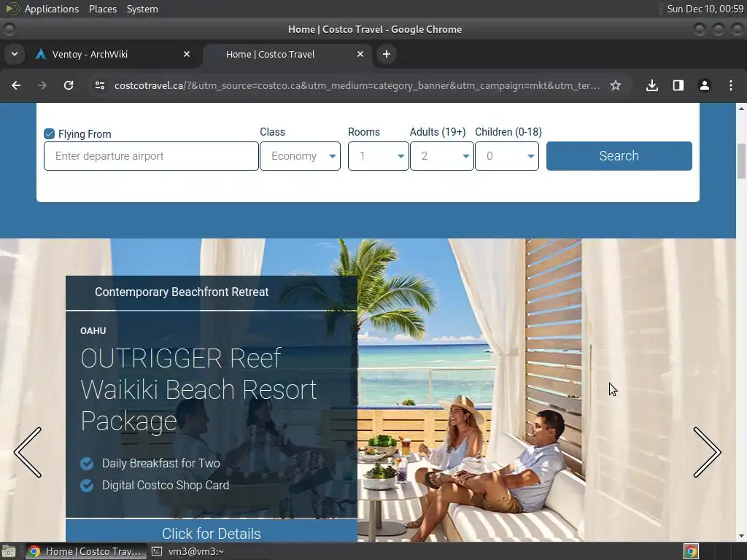Show previous carousel slide arrow

tap(28, 452)
